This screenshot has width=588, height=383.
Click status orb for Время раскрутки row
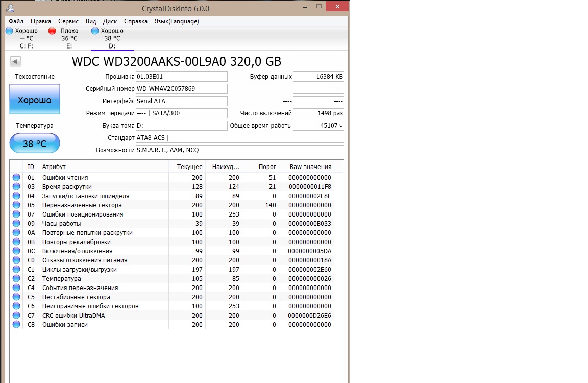point(16,186)
